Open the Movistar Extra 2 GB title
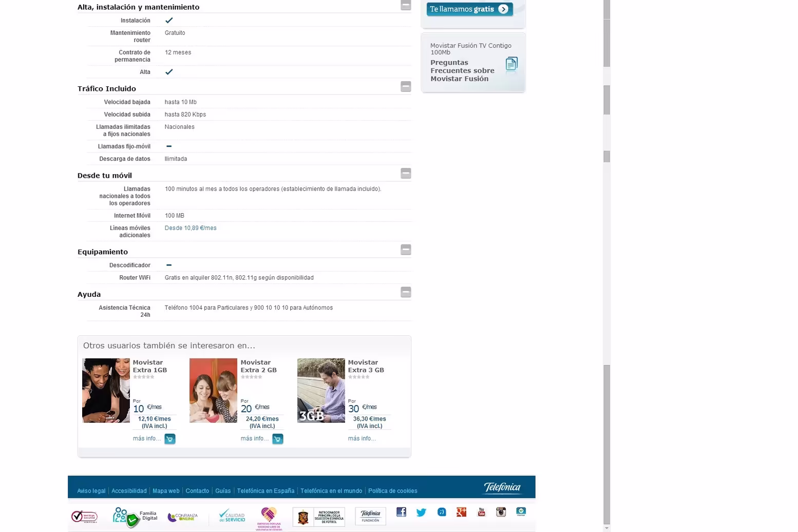 (x=259, y=366)
